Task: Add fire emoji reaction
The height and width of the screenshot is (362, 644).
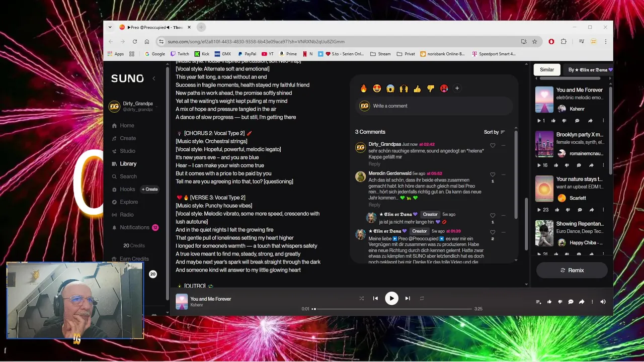Action: (x=363, y=88)
